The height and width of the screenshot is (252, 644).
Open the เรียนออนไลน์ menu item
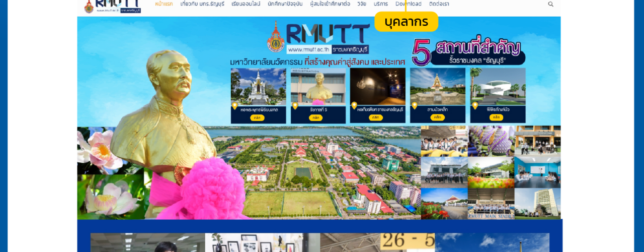pos(246,4)
